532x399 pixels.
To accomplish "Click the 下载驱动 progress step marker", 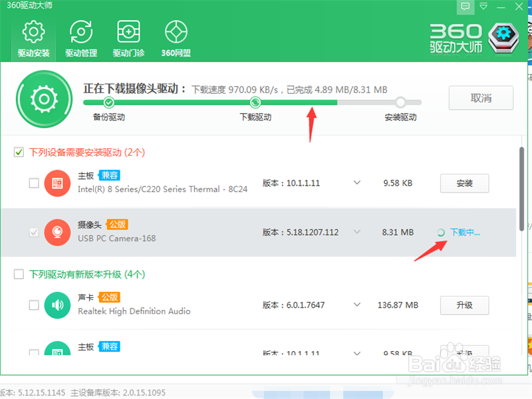I will pos(255,102).
